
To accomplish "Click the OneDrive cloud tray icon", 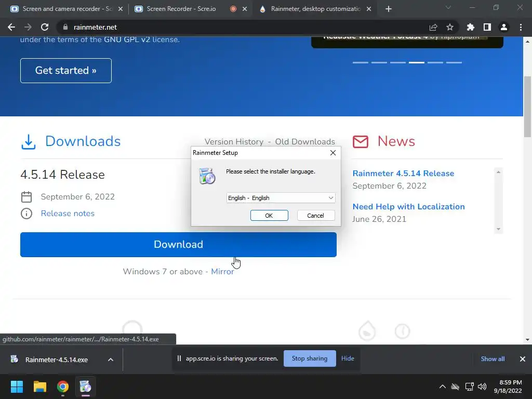I will (x=455, y=387).
